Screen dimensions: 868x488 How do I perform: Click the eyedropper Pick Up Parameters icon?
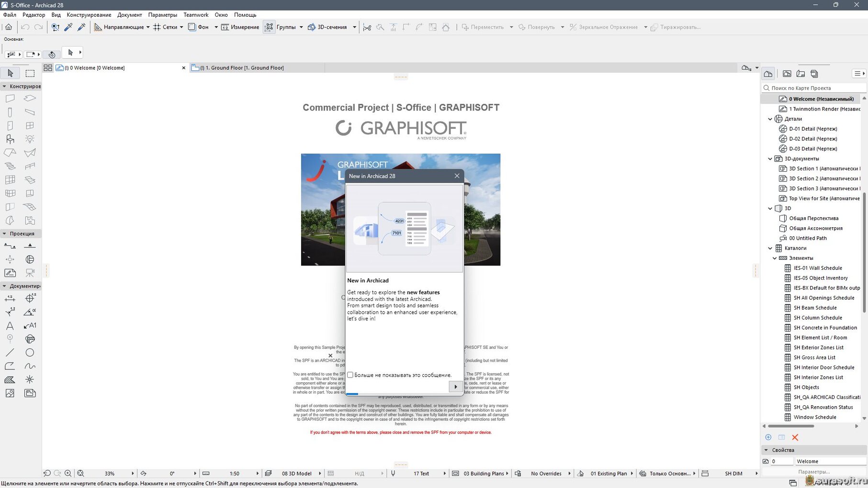click(68, 27)
